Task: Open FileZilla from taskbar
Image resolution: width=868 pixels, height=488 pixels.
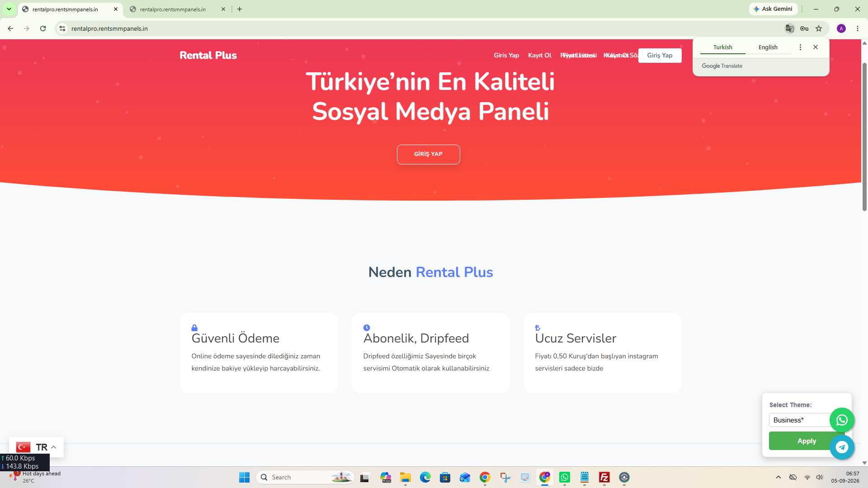Action: pos(604,477)
